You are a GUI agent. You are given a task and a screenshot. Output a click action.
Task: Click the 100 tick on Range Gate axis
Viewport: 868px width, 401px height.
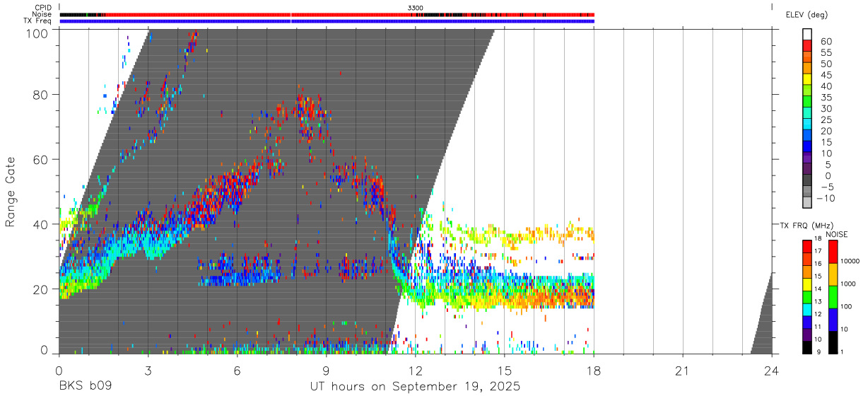click(x=38, y=33)
